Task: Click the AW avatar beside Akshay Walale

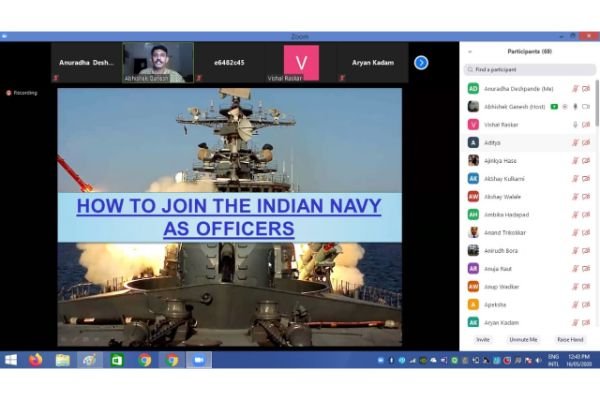Action: tap(473, 197)
